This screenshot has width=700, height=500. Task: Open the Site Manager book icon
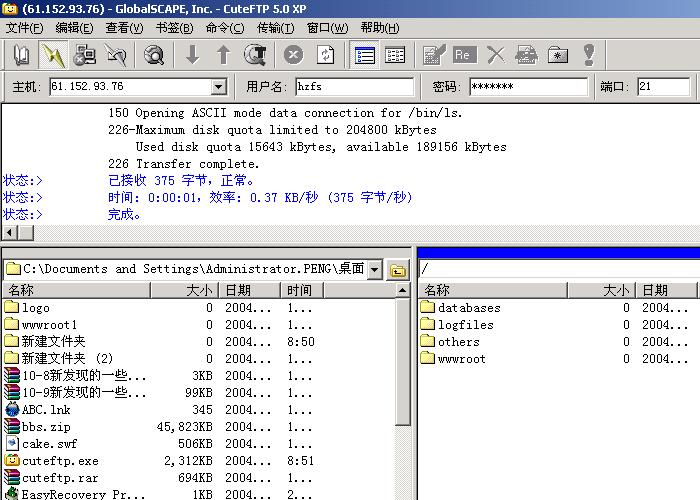21,55
